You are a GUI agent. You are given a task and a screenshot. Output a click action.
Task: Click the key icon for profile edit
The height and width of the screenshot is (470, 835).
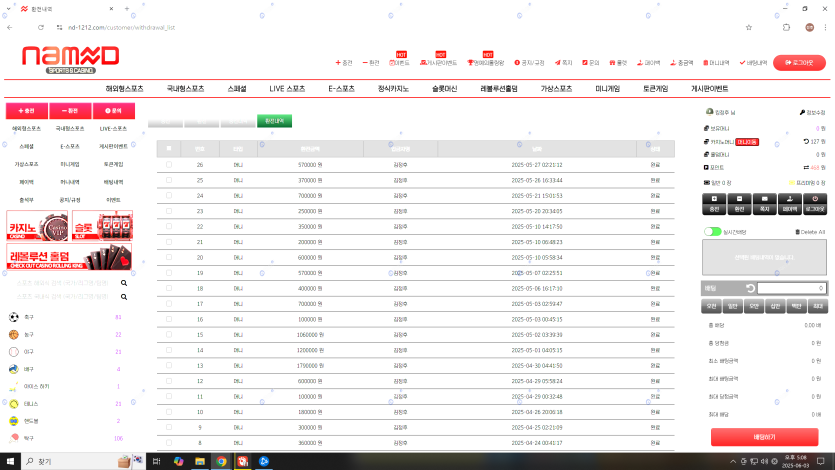[x=802, y=113]
